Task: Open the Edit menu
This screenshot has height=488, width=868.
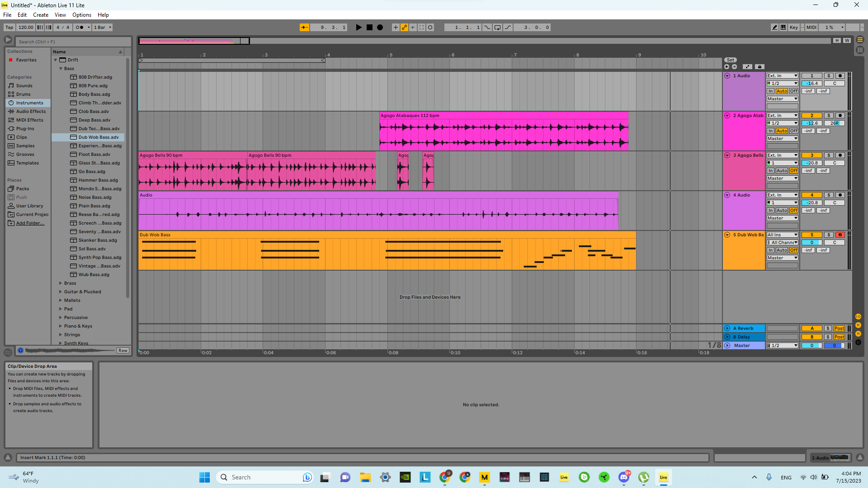Action: coord(22,15)
